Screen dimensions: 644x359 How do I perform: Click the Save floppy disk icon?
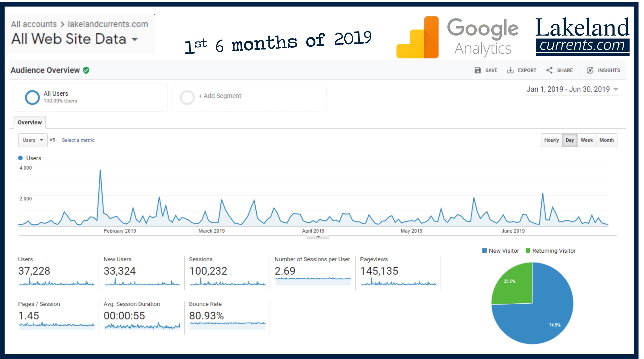point(477,70)
